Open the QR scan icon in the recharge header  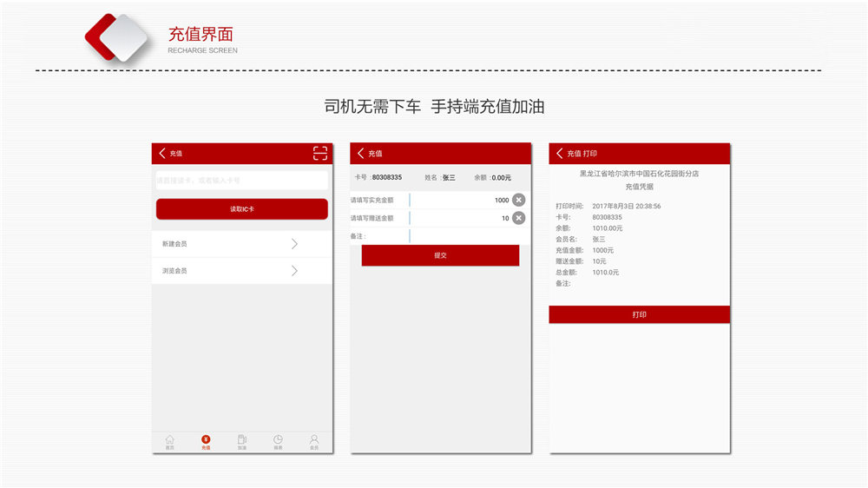tap(320, 153)
